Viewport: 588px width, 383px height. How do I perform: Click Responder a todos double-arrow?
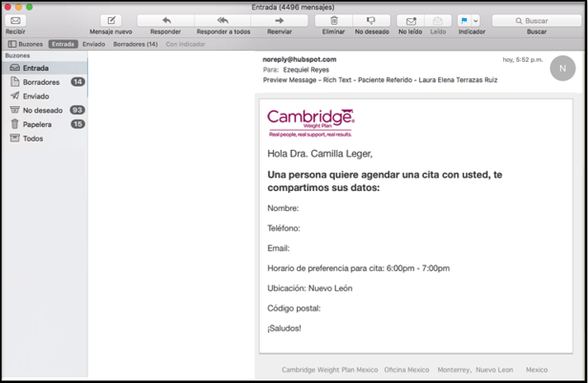(x=222, y=21)
